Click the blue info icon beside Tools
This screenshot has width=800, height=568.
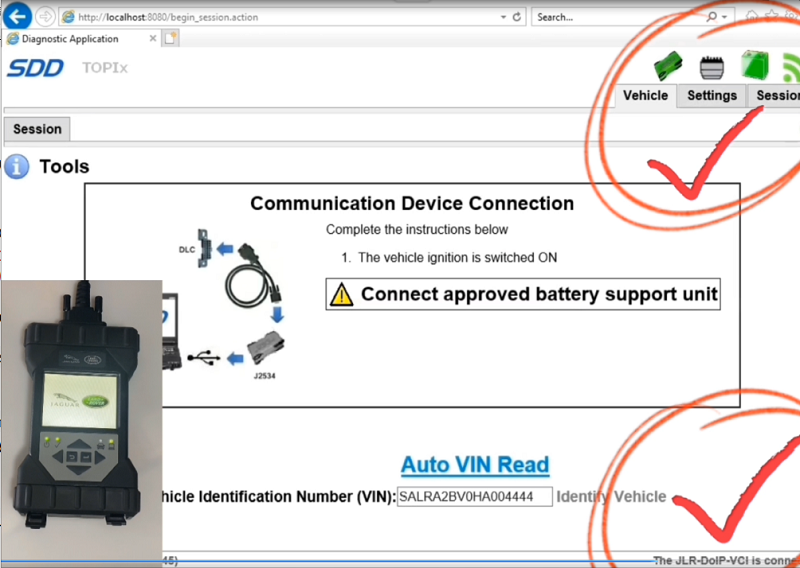(17, 167)
